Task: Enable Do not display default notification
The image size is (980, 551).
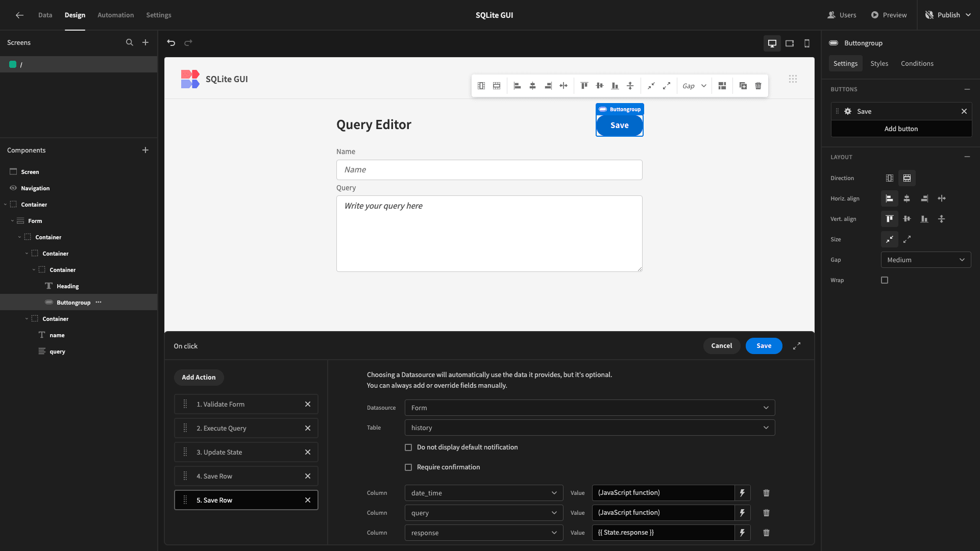Action: click(408, 447)
